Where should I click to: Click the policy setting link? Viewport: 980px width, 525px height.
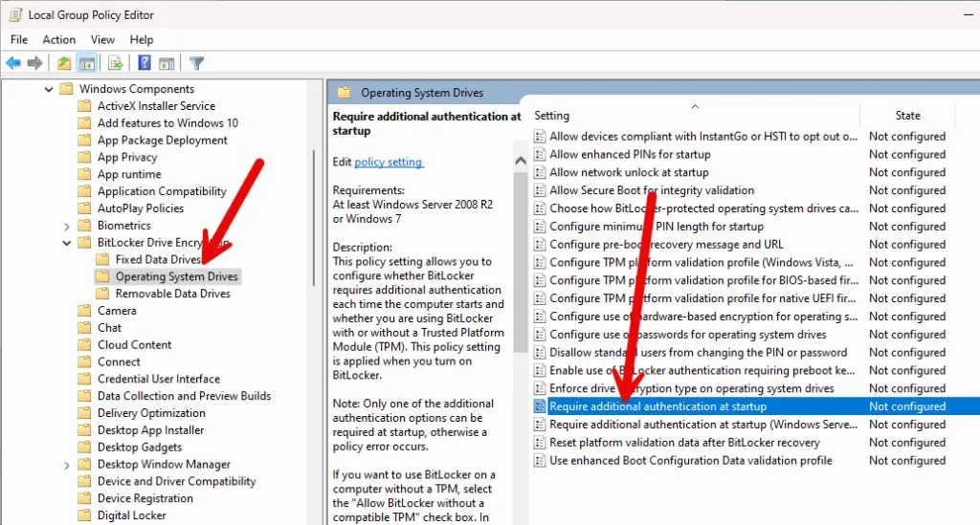click(x=389, y=162)
